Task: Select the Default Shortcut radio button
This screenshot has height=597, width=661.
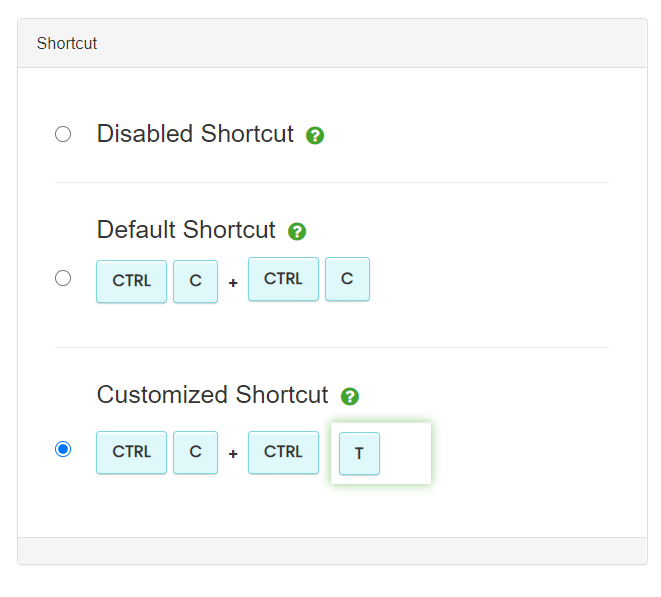Action: tap(63, 278)
